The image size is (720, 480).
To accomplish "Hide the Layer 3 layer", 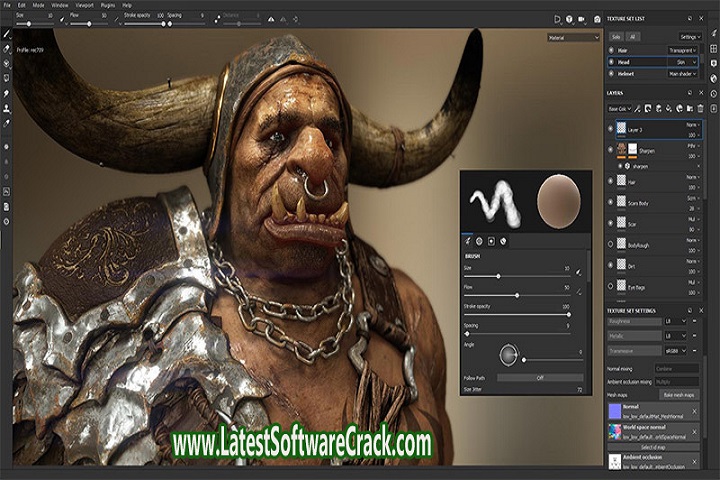I will click(x=611, y=129).
